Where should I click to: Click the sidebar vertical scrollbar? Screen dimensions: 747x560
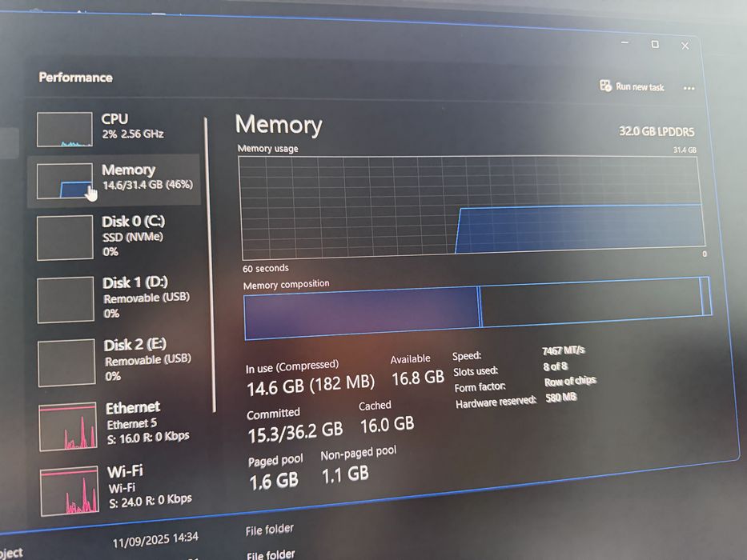coord(210,264)
